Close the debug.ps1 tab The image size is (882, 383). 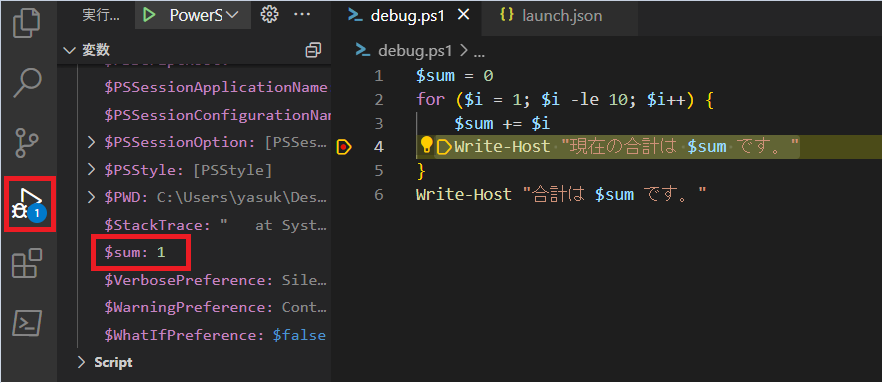click(x=463, y=15)
